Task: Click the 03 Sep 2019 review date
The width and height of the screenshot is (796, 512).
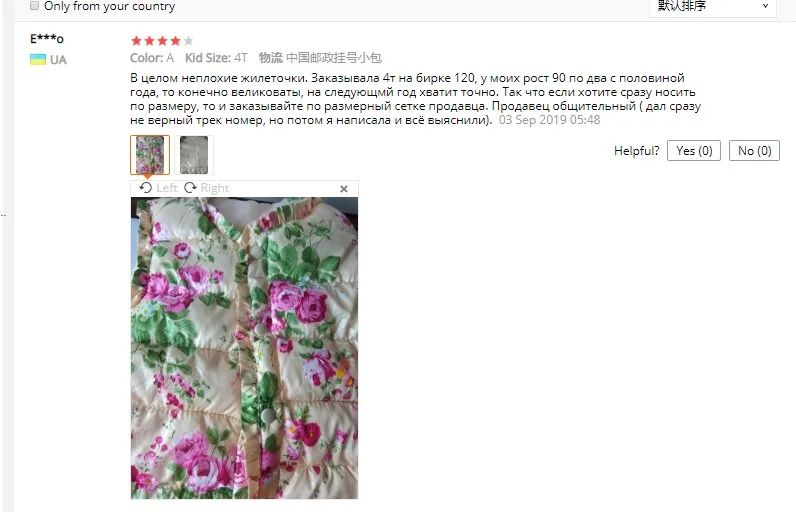Action: (x=549, y=120)
